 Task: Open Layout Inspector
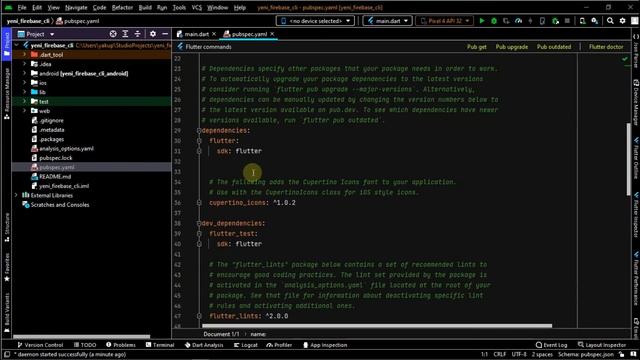point(602,345)
